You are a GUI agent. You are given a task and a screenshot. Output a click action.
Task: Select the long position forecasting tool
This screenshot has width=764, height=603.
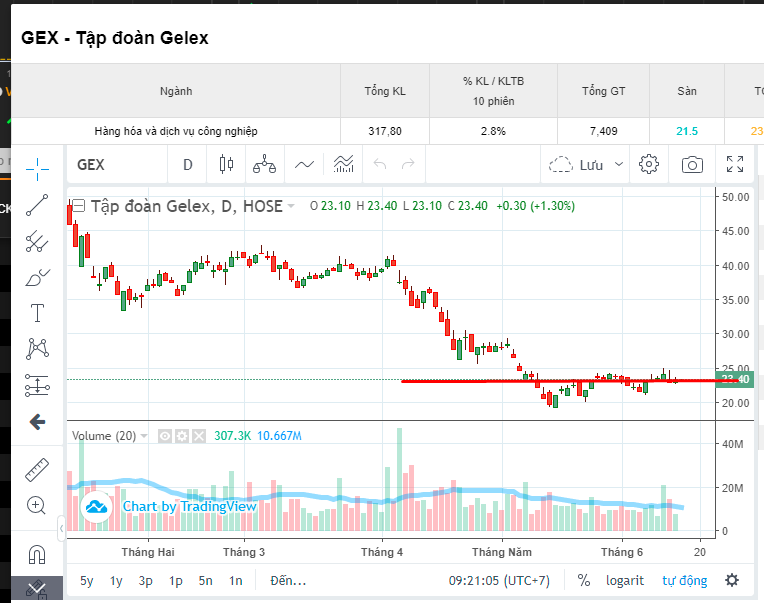coord(37,385)
